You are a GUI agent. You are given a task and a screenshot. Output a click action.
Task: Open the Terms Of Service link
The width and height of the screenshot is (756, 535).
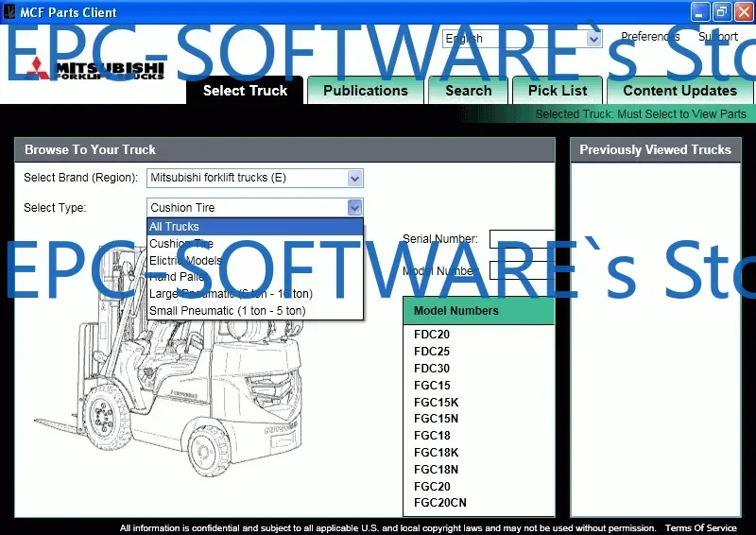point(701,528)
